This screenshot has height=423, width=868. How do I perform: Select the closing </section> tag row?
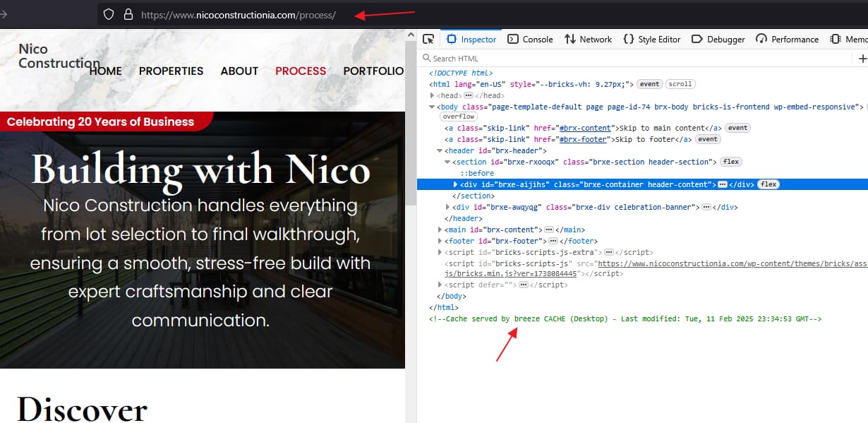(x=473, y=196)
